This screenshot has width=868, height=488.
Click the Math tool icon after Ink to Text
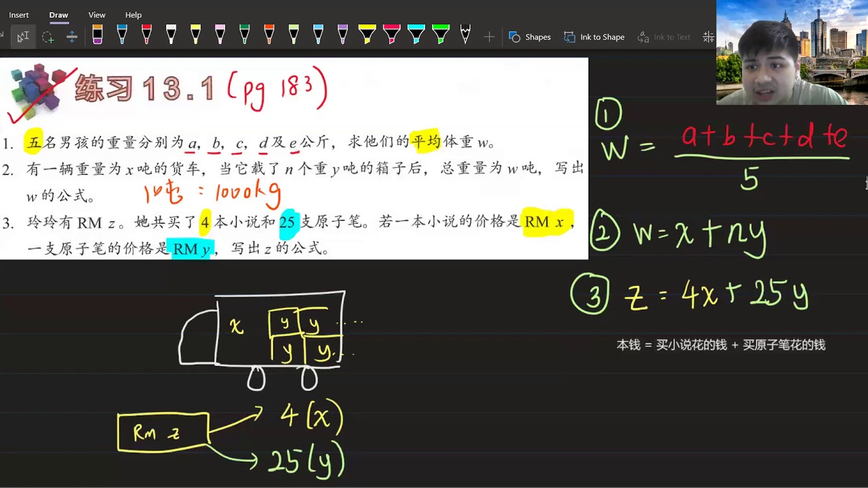click(x=708, y=37)
